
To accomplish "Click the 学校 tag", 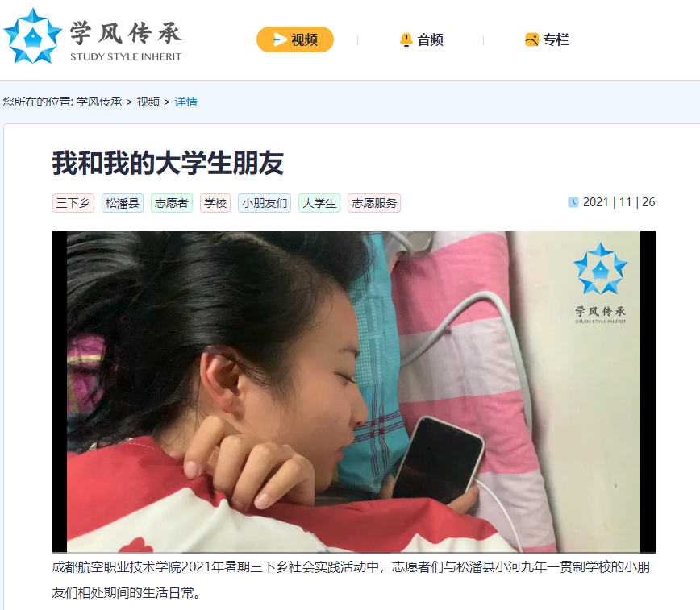I will click(x=215, y=203).
